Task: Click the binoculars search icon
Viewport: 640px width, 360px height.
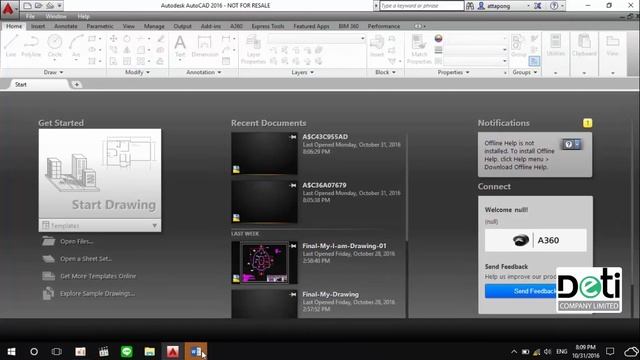Action: tap(470, 6)
